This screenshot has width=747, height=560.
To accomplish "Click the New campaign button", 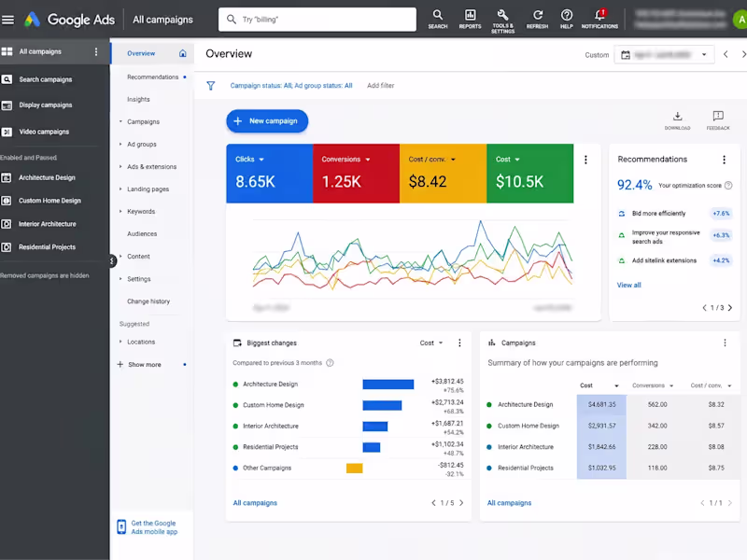I will tap(267, 121).
